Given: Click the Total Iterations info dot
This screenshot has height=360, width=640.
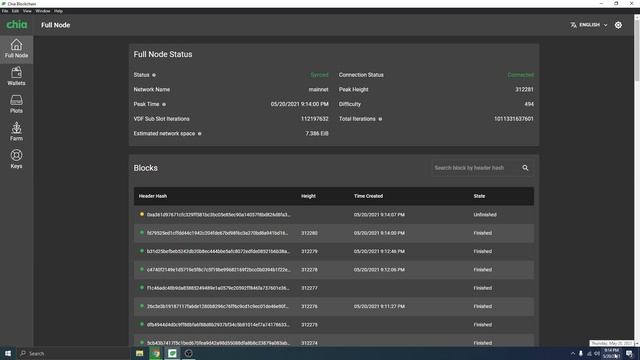Looking at the screenshot, I should (x=380, y=119).
